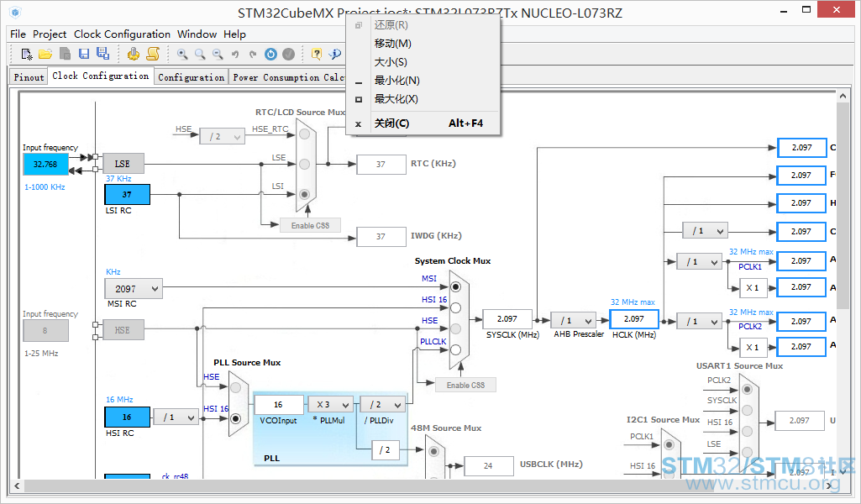Click the STM32CubeMX app icon in title bar

pos(15,12)
